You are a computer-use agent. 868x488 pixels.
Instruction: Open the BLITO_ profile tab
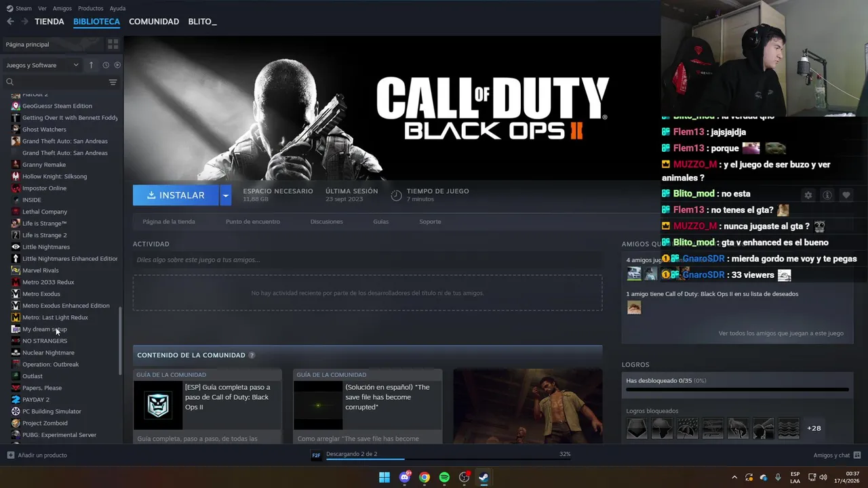pyautogui.click(x=202, y=22)
